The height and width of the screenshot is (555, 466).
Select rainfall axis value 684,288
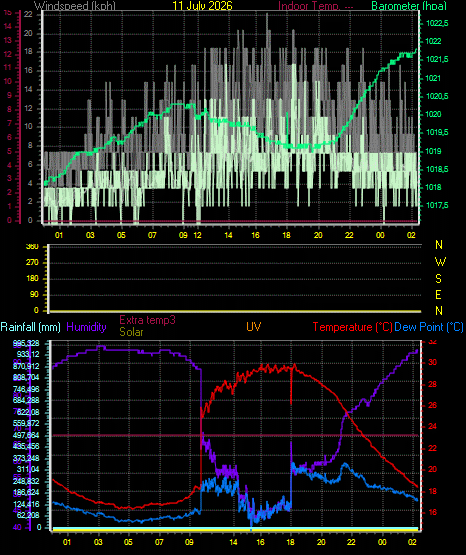26,400
